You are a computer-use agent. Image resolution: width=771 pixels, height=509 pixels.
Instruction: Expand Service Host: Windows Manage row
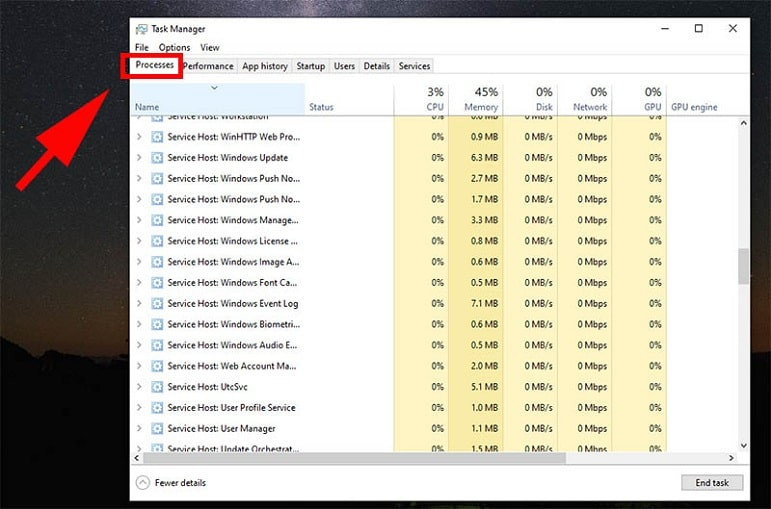(139, 220)
